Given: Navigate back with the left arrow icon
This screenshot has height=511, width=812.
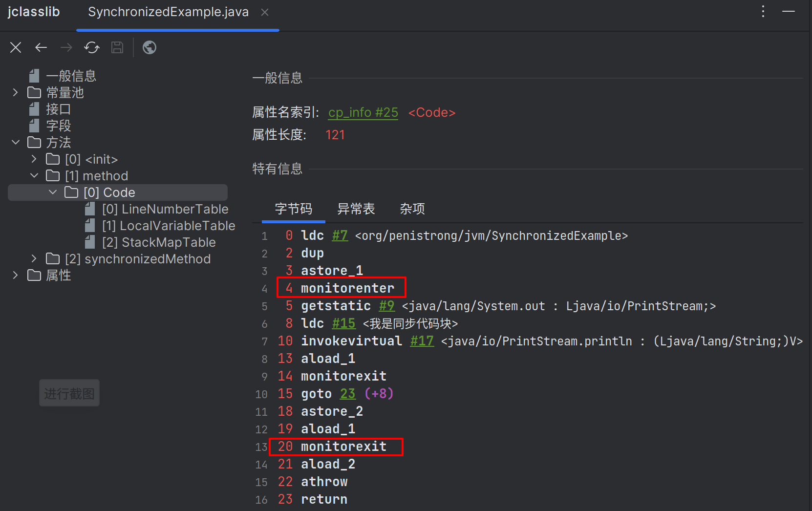Looking at the screenshot, I should (41, 47).
